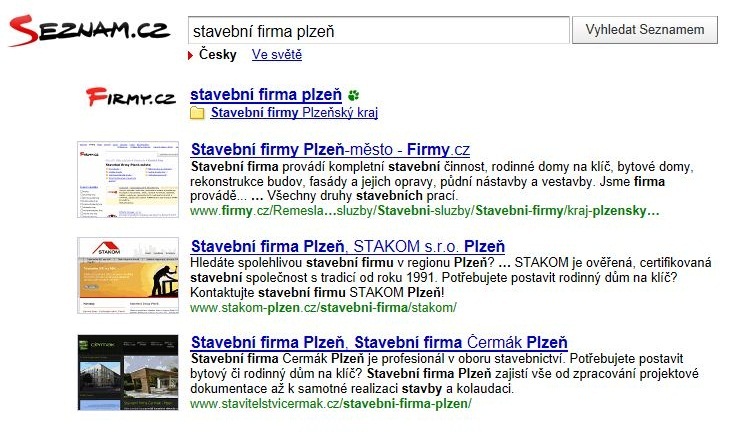Click the Vyhledat Seznamem button
The image size is (730, 441).
[645, 30]
